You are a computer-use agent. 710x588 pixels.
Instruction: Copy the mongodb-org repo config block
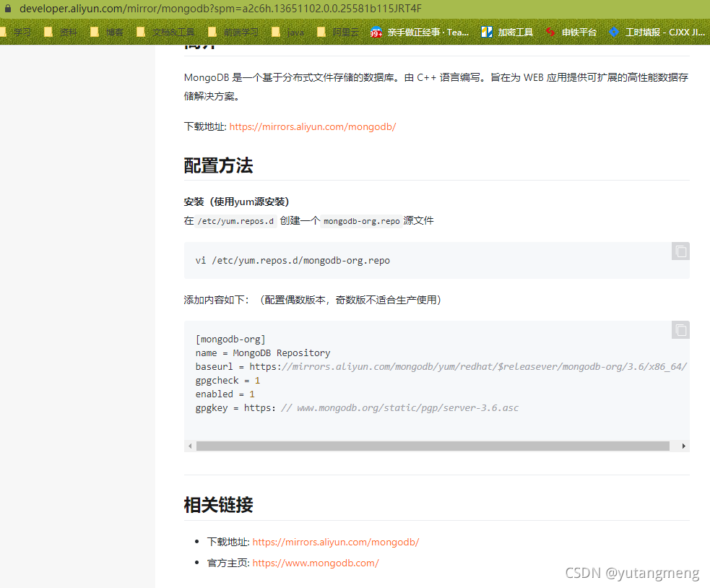click(680, 330)
